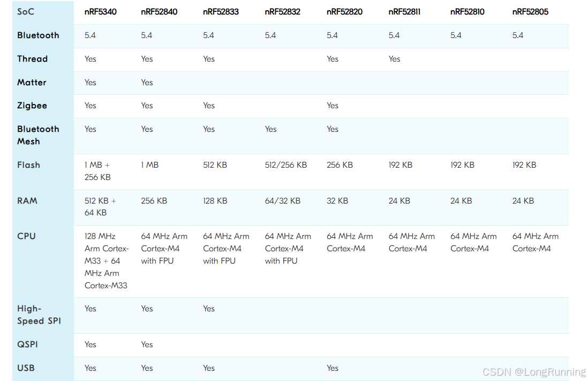Click the '24 KB' RAM cell for nRF52810
Image resolution: width=588 pixels, height=381 pixels.
pyautogui.click(x=461, y=201)
